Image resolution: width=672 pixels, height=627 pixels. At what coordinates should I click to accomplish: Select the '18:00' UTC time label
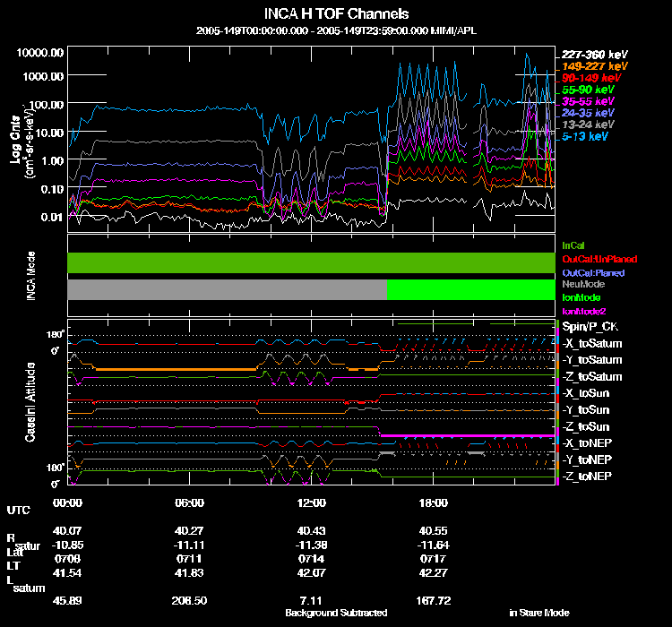tap(433, 502)
